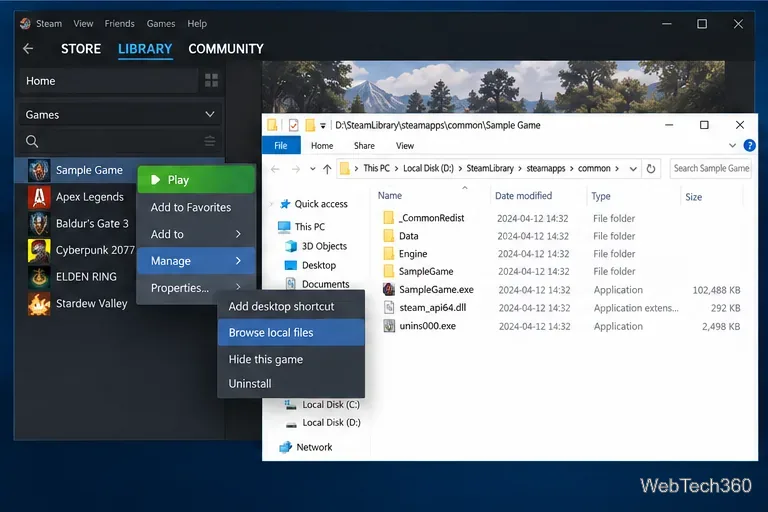Click the Search Sample Game field
This screenshot has height=512, width=768.
point(710,169)
